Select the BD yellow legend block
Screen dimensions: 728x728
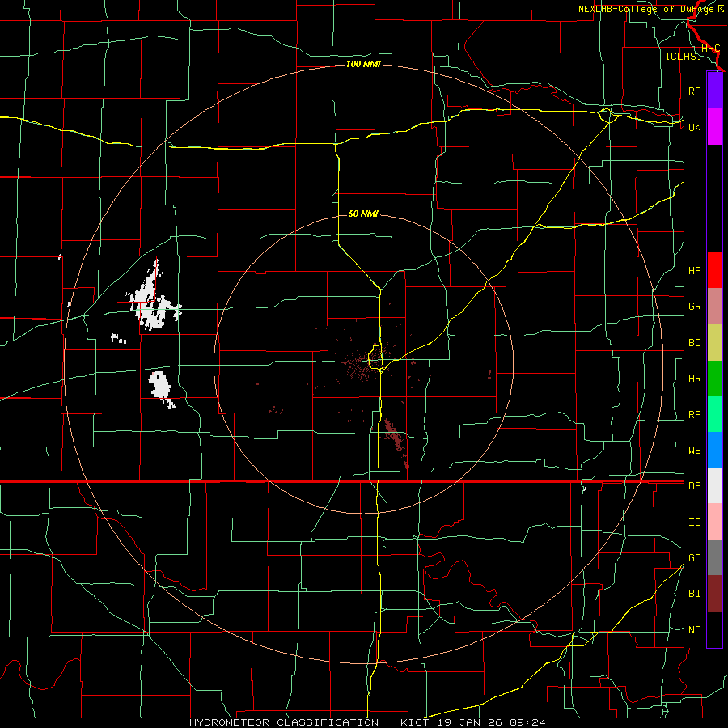714,343
